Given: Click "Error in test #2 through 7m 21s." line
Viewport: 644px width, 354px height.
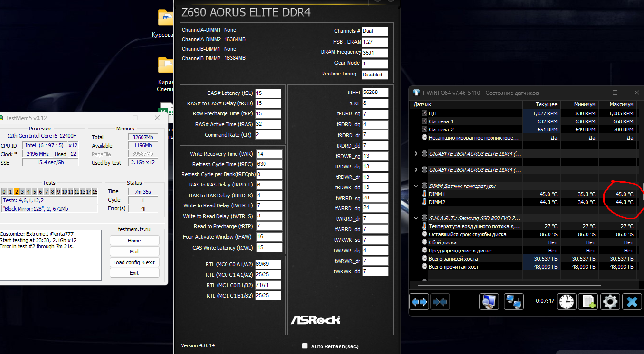Looking at the screenshot, I should (37, 246).
